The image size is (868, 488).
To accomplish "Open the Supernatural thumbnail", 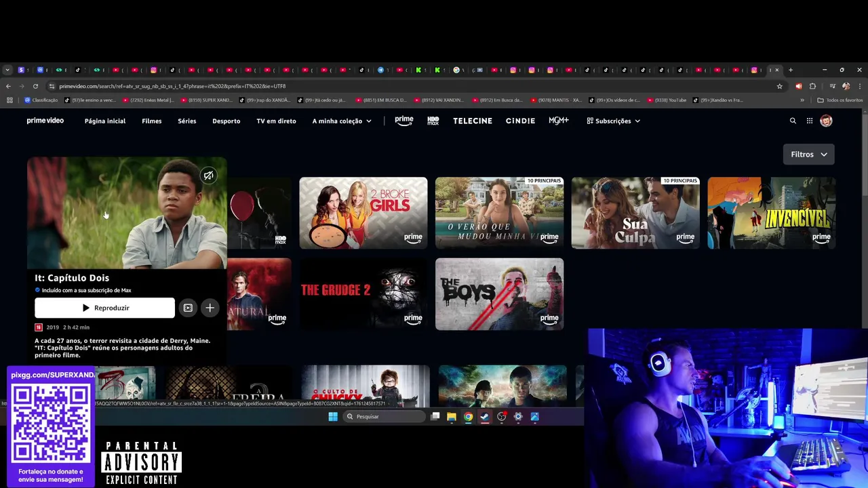I will 259,294.
